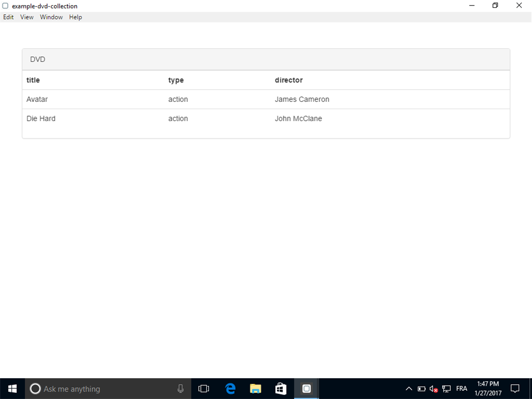Image resolution: width=532 pixels, height=399 pixels.
Task: Open the Microsoft Edge browser from taskbar
Action: pyautogui.click(x=230, y=388)
